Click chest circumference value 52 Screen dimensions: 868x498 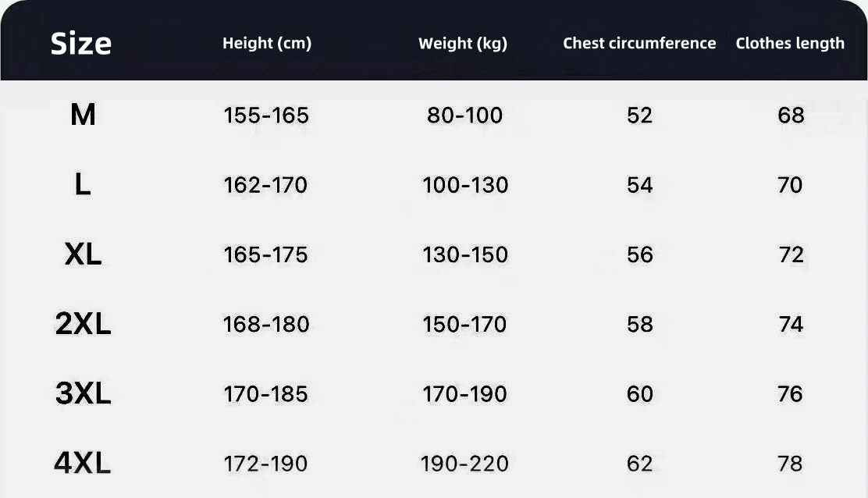pyautogui.click(x=639, y=116)
